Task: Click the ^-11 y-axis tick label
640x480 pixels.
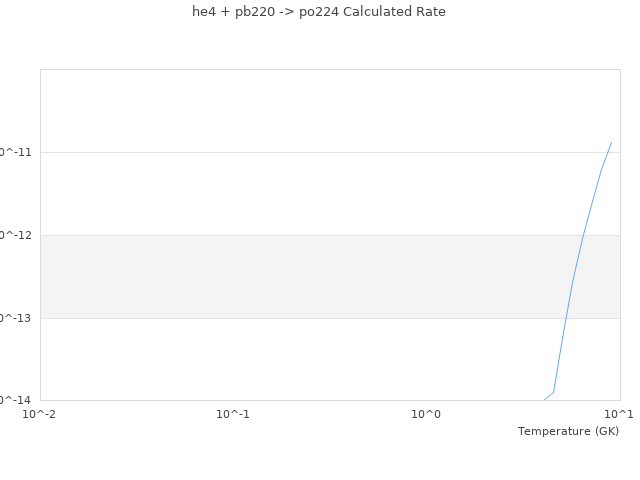Action: 16,152
